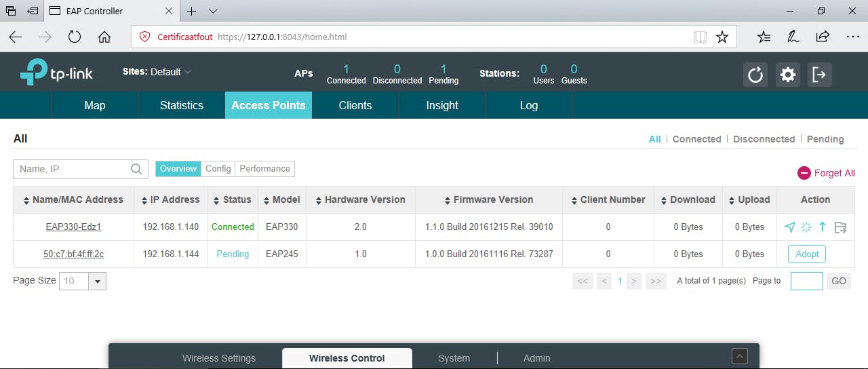This screenshot has width=868, height=369.
Task: Open System bottom tab
Action: (x=454, y=358)
